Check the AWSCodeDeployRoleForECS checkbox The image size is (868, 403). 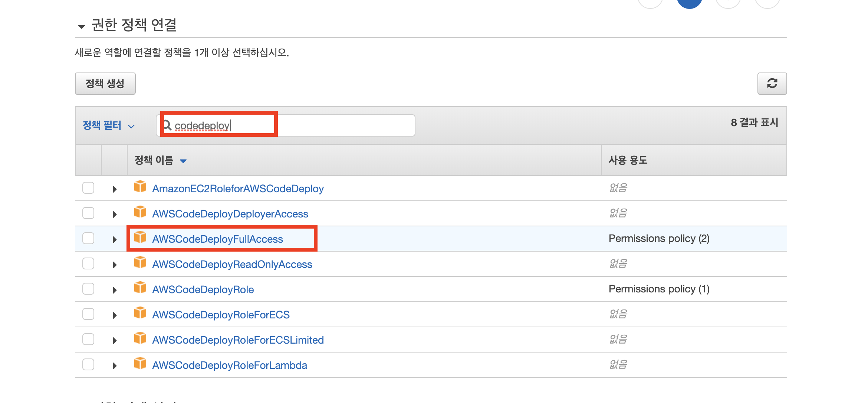(88, 314)
